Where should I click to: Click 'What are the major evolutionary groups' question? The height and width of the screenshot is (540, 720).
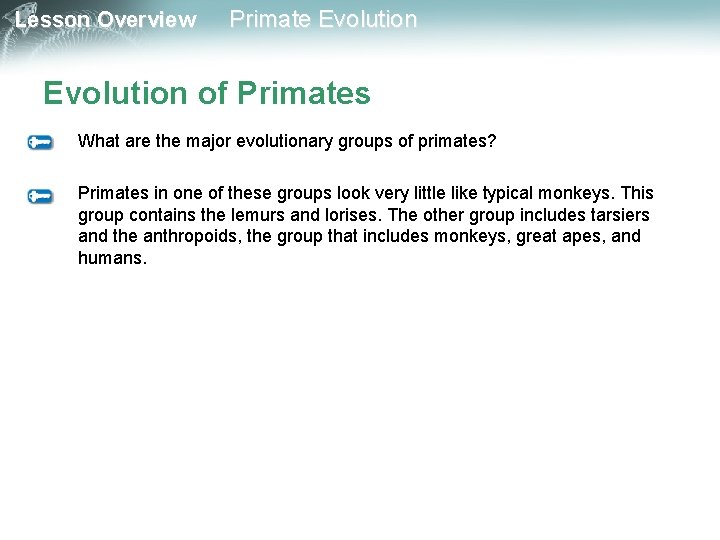point(287,141)
